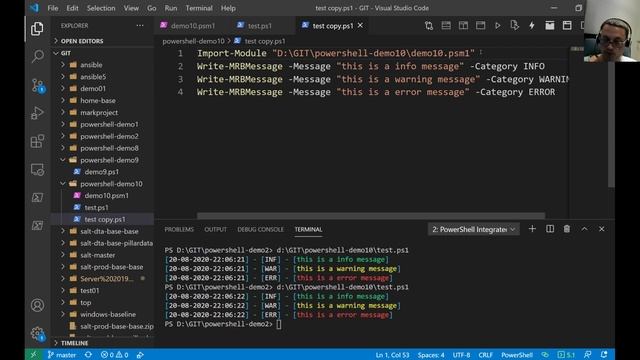Click the Run Selection icon
The width and height of the screenshot is (640, 360).
(514, 26)
